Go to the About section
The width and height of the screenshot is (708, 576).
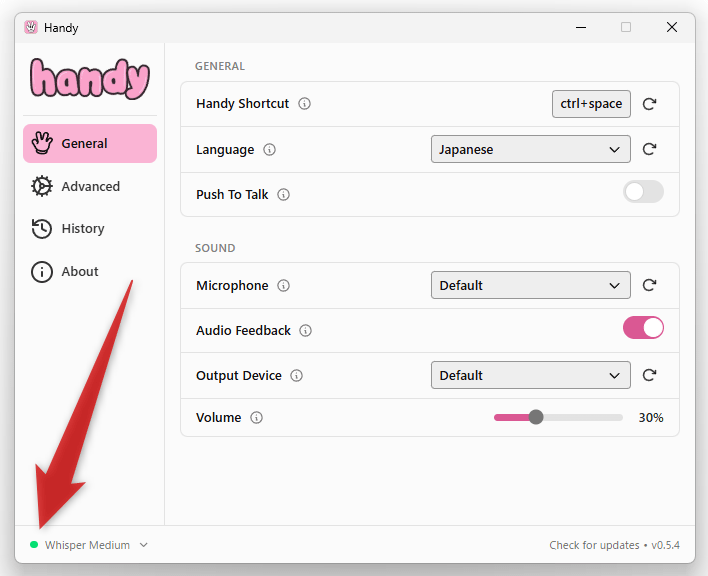click(x=79, y=272)
